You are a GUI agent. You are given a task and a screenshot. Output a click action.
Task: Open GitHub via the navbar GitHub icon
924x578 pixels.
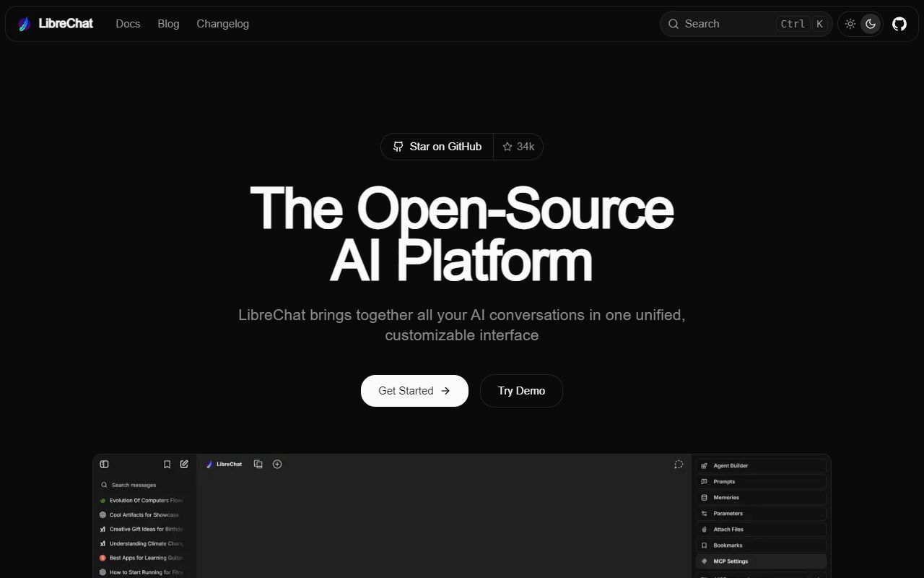(x=899, y=23)
